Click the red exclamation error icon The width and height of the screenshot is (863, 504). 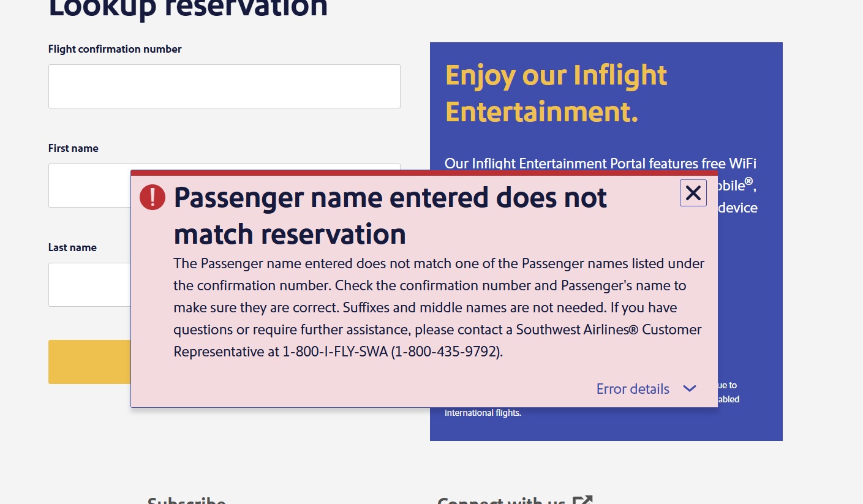click(x=153, y=197)
